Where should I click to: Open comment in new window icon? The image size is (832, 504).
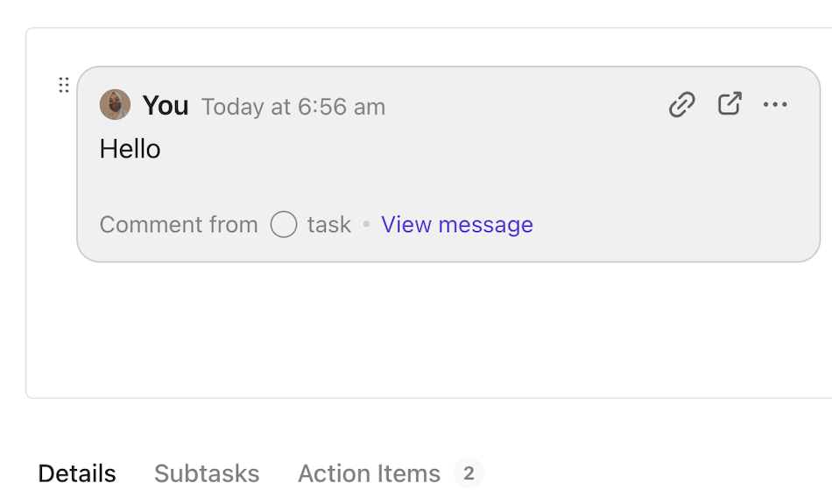[x=730, y=104]
